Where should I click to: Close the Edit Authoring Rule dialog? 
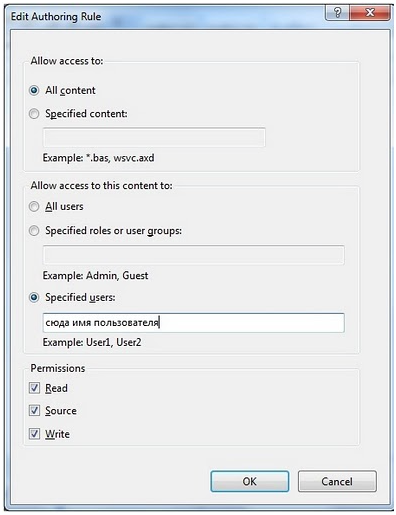[x=369, y=13]
